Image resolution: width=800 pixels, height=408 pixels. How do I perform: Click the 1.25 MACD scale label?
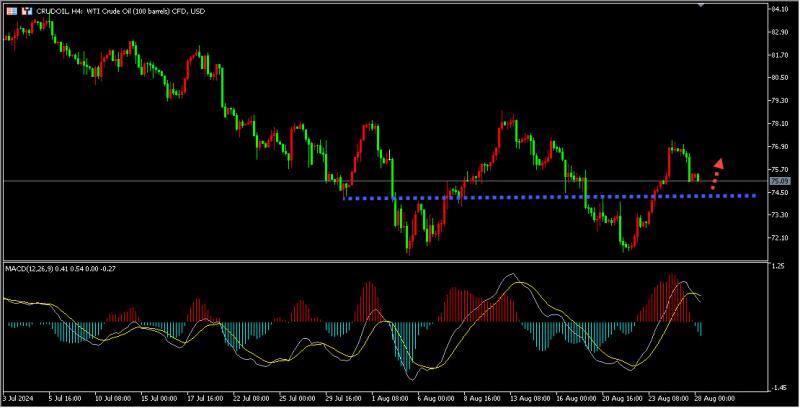tap(778, 266)
